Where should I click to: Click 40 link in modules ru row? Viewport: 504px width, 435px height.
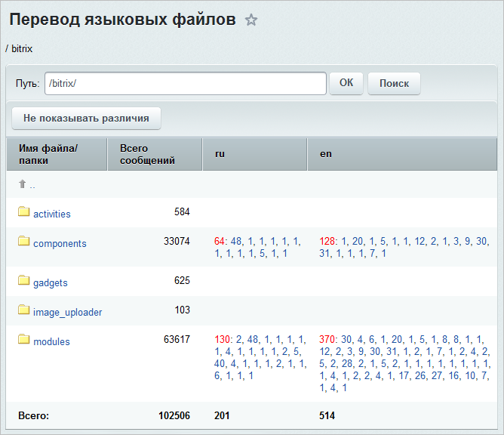220,363
